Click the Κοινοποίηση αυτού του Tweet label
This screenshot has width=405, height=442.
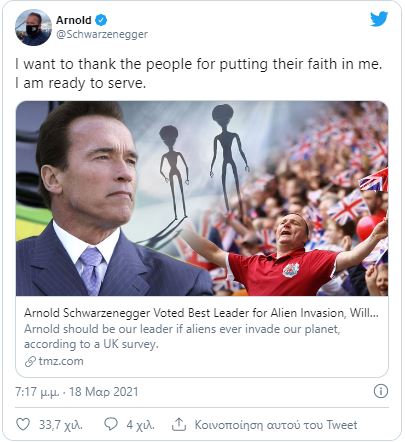click(276, 425)
